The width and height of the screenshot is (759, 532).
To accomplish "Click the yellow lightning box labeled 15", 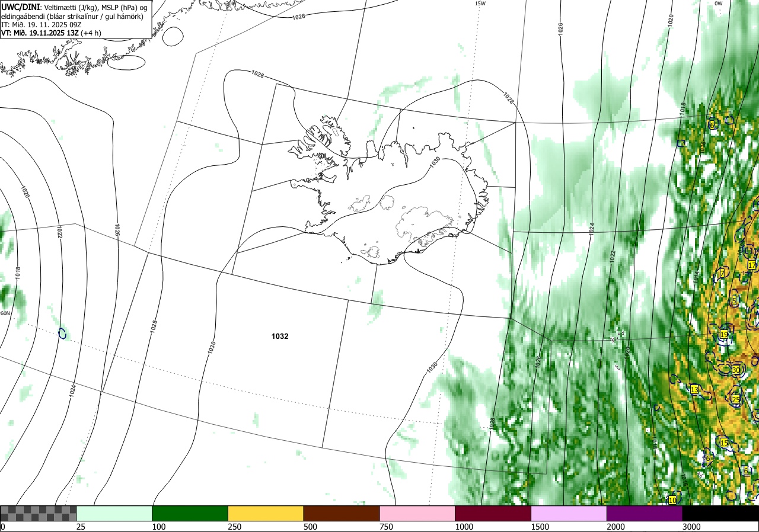I will point(724,443).
